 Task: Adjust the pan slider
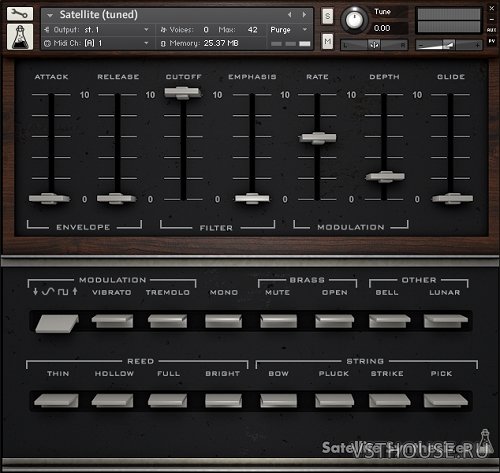[x=374, y=45]
